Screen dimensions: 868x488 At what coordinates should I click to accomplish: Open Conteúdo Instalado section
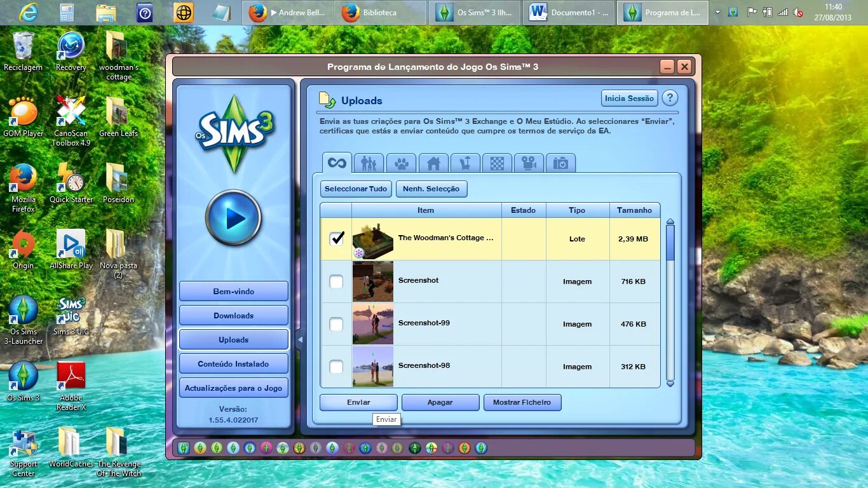coord(233,364)
